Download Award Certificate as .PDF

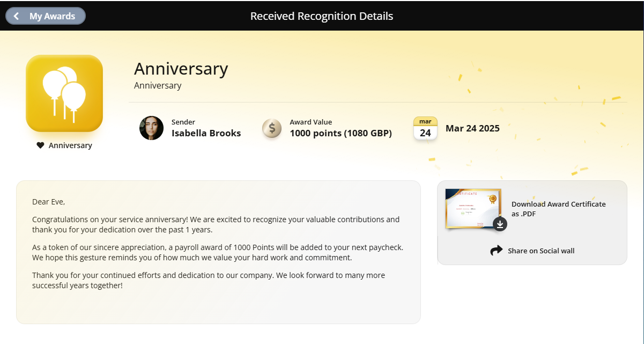point(558,209)
